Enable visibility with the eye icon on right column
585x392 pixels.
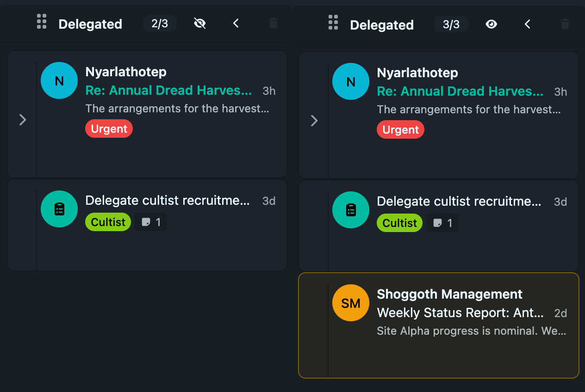point(491,24)
